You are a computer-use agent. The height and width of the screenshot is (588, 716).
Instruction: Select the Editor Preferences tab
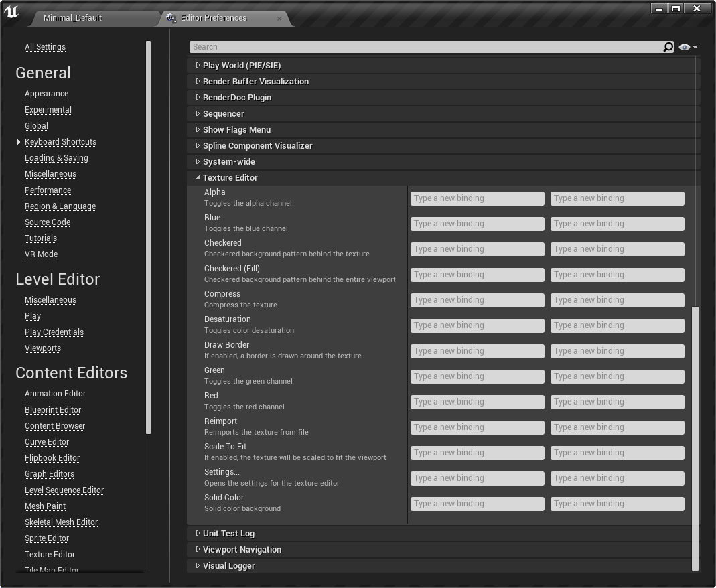click(x=214, y=18)
